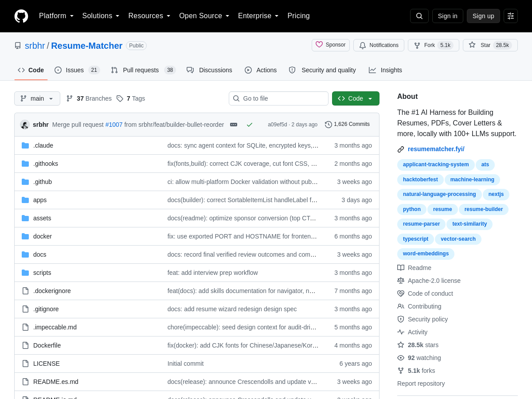Open the Insights tab
Screen dimensions: 532x399
[385, 70]
